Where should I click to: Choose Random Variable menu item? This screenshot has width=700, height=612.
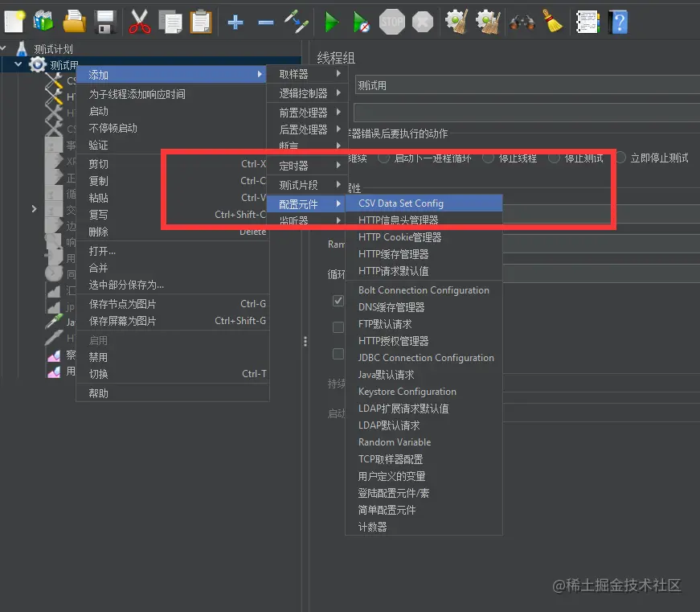coord(424,442)
